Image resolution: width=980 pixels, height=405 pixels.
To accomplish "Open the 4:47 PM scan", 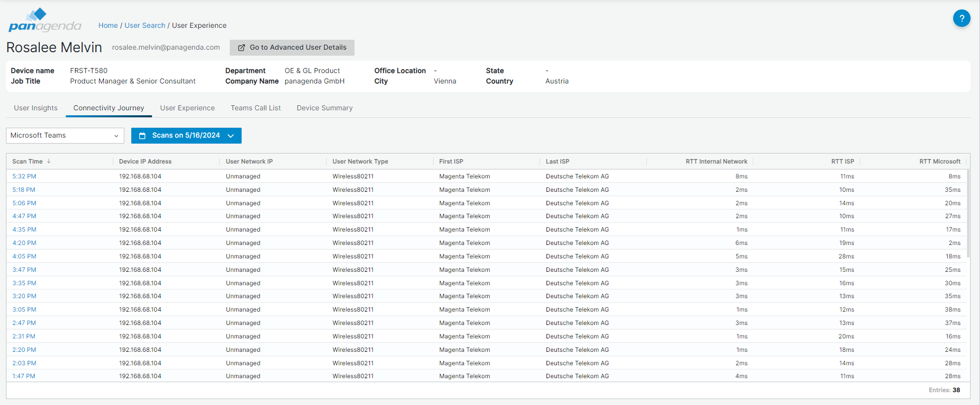I will pos(24,216).
